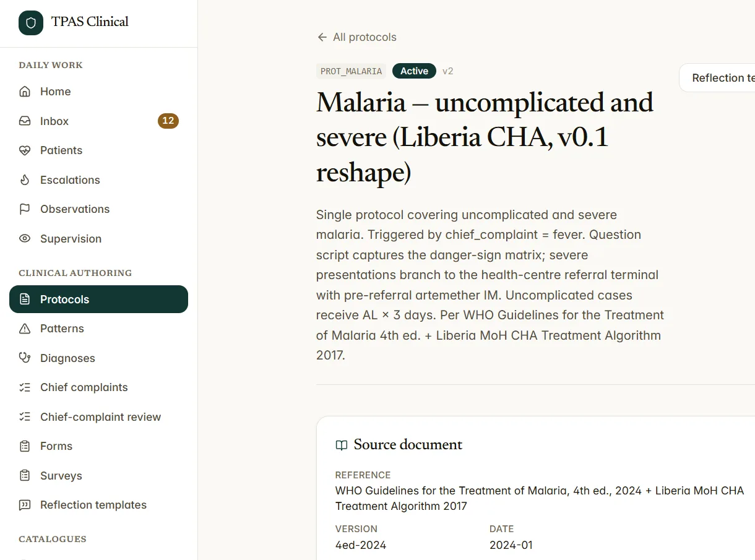Click the TPAS Clinical shield logo
The width and height of the screenshot is (755, 560).
pyautogui.click(x=31, y=23)
